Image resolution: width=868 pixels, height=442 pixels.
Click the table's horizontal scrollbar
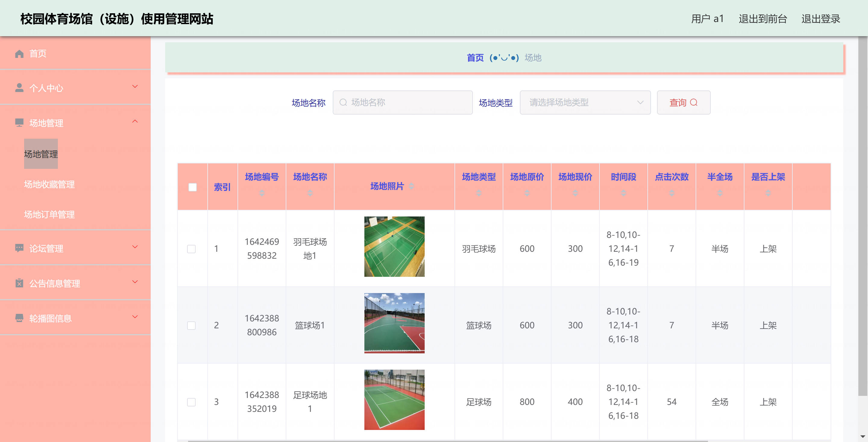click(x=448, y=441)
